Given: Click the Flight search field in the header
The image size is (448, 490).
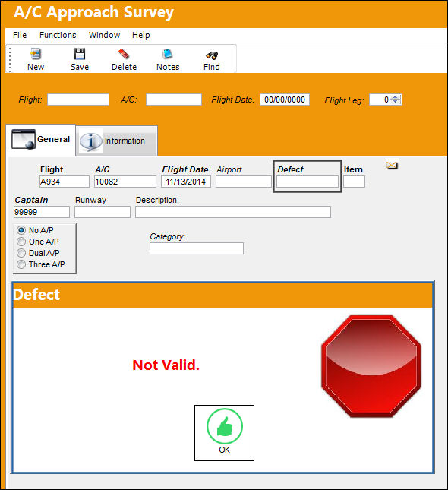Looking at the screenshot, I should [78, 100].
